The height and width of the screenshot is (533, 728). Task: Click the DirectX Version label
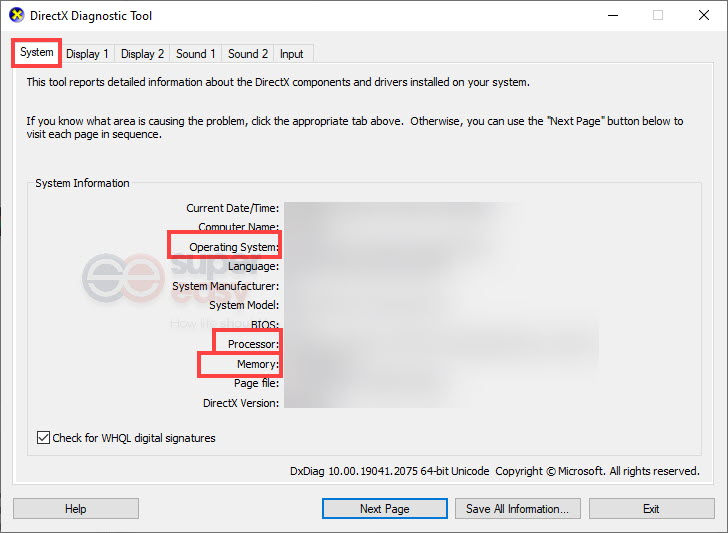tap(240, 402)
